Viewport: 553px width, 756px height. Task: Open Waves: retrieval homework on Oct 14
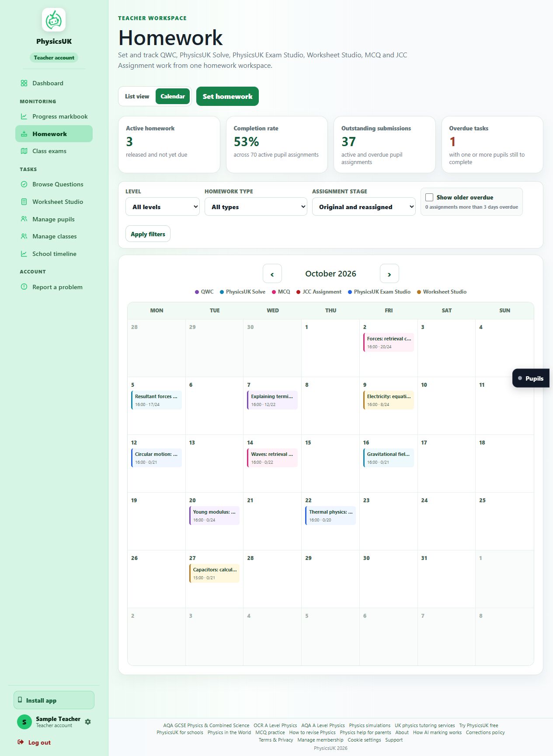(272, 458)
